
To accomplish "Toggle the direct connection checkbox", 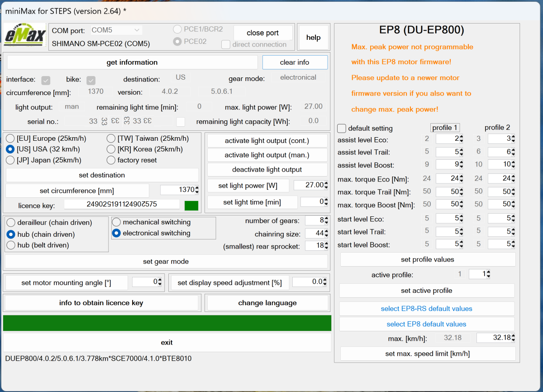I will 225,44.
